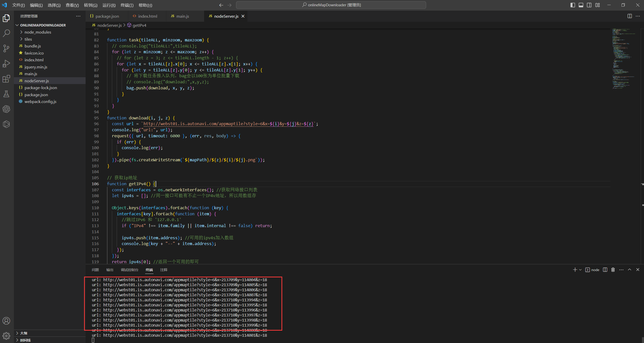
Task: Open the Accounts menu
Action: (6, 321)
